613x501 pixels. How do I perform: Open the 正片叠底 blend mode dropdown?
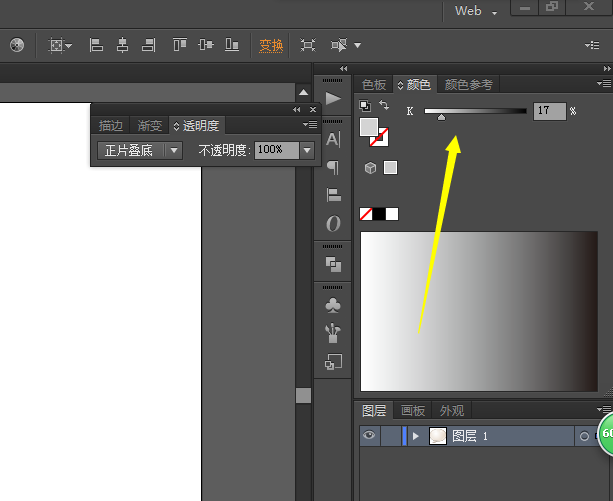point(140,150)
